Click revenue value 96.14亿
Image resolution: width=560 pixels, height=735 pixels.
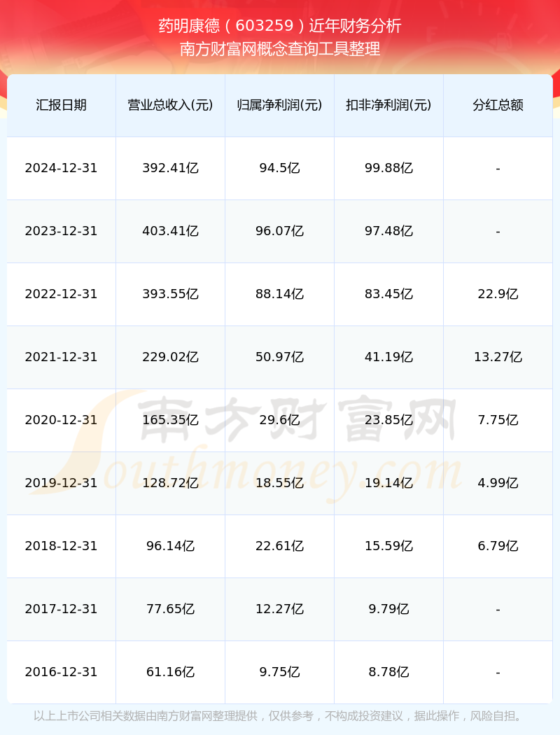pos(171,546)
